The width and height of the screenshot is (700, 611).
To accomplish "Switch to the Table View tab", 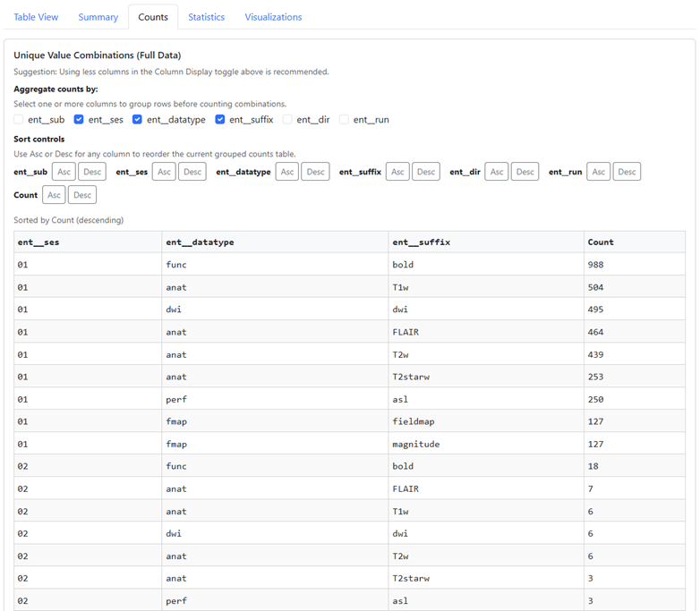I will coord(36,17).
